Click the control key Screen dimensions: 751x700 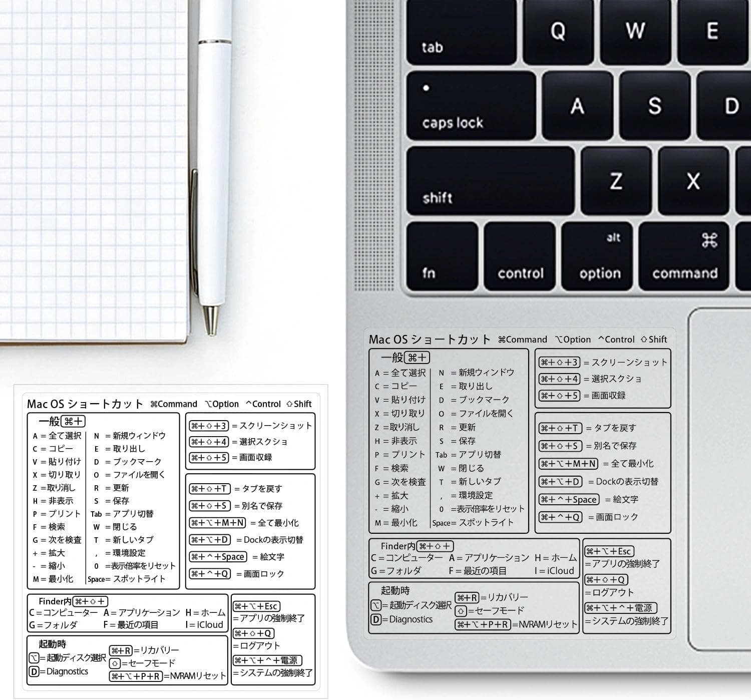pyautogui.click(x=520, y=256)
